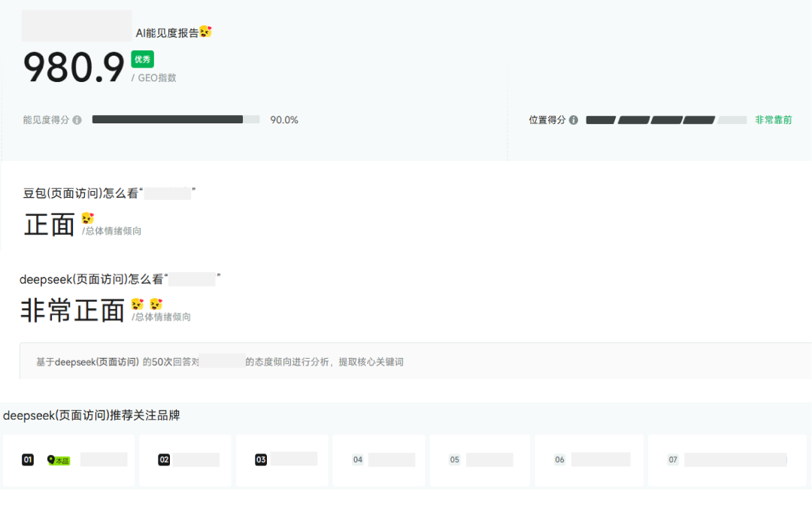Click the green 本品 pin badge
Image resolution: width=812 pixels, height=522 pixels.
59,460
